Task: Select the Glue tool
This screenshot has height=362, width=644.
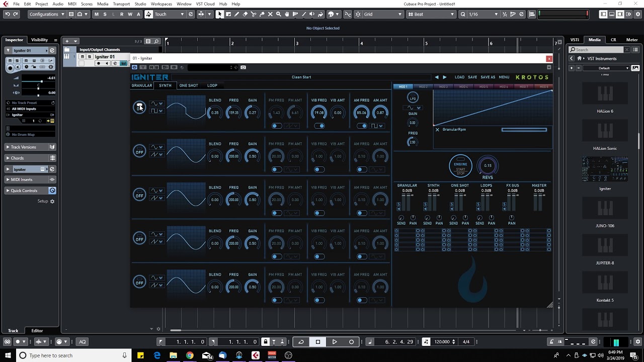Action: click(x=262, y=14)
